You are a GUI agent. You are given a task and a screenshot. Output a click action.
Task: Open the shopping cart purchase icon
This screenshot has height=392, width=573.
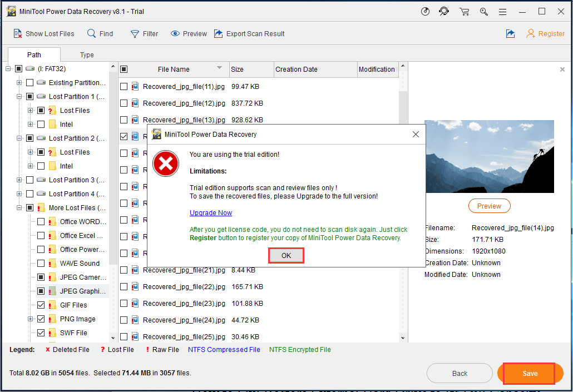click(464, 11)
